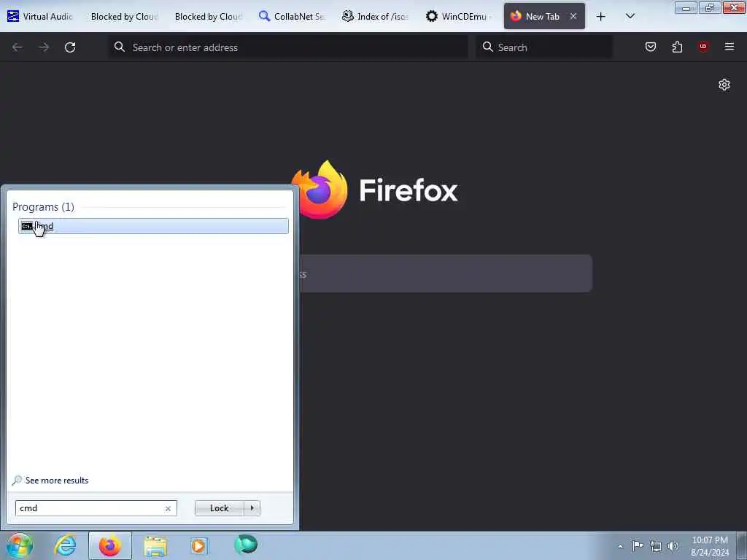This screenshot has width=747, height=560.
Task: Close the New Tab tab
Action: pos(573,16)
